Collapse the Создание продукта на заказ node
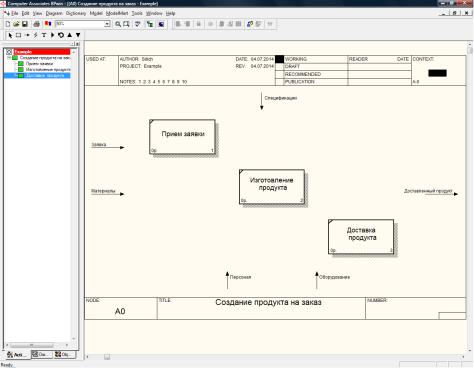 [x=9, y=58]
